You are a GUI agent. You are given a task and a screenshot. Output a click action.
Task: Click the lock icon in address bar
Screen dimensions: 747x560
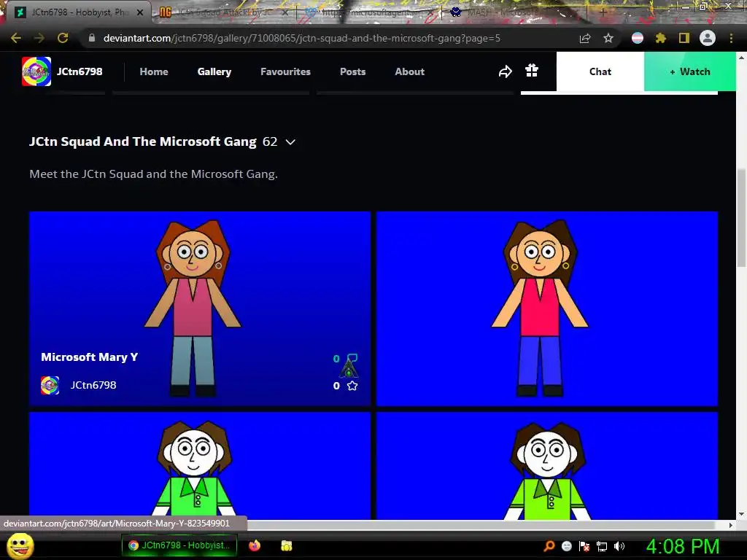click(92, 38)
